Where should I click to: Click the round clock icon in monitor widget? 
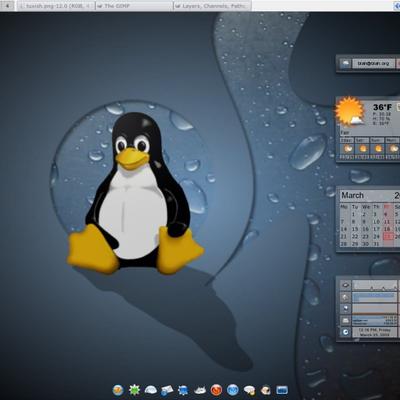(346, 332)
